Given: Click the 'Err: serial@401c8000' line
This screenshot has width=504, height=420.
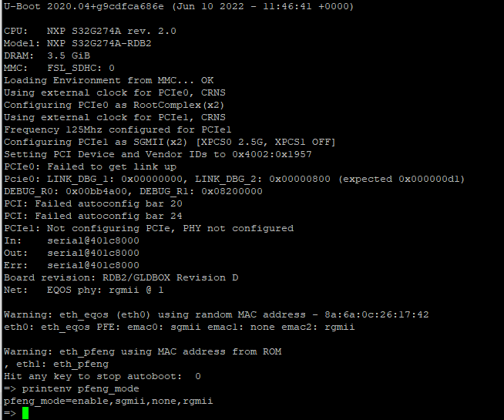Looking at the screenshot, I should click(71, 265).
